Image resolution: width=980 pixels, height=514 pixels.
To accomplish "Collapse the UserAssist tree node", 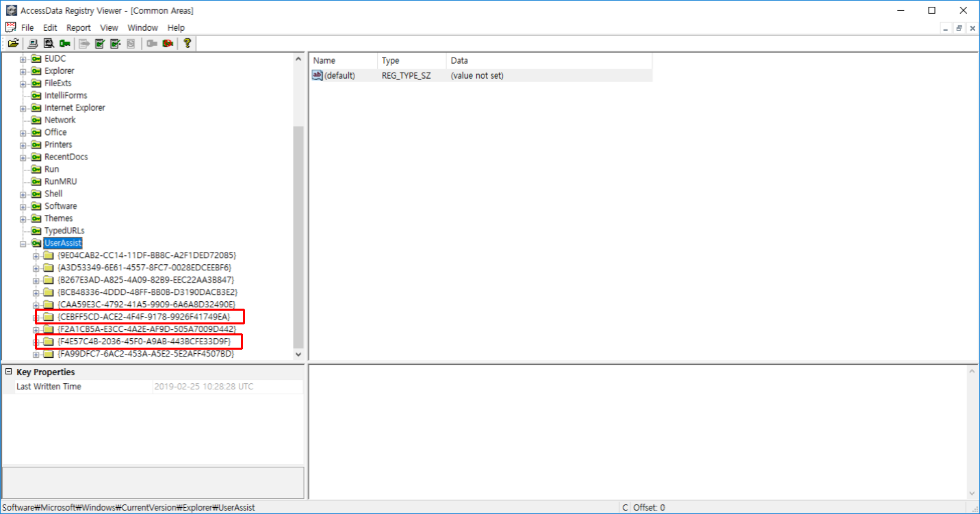I will 23,243.
